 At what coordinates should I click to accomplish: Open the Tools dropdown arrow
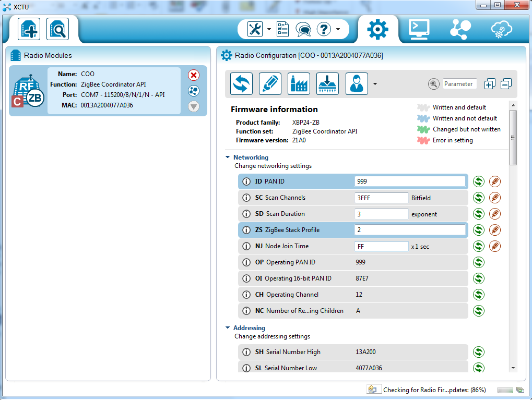(269, 29)
